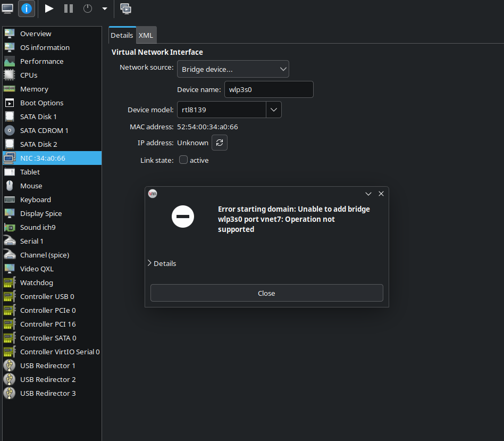
Task: Open OS information entry
Action: pos(52,47)
